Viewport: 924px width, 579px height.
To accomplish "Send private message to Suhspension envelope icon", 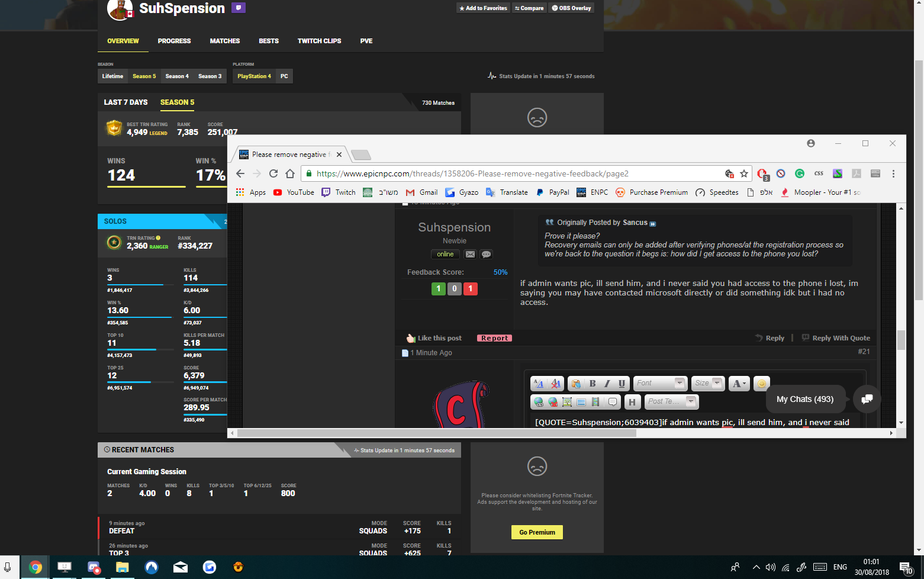I will click(x=470, y=255).
